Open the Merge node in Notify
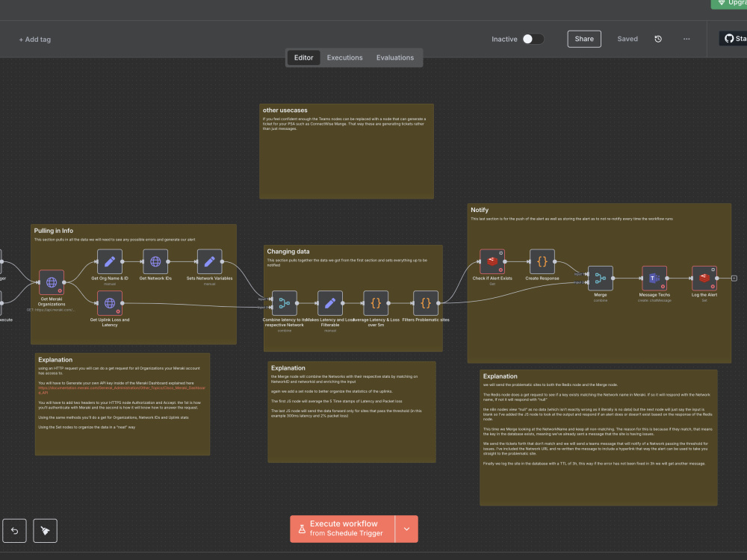747x560 pixels. 601,278
